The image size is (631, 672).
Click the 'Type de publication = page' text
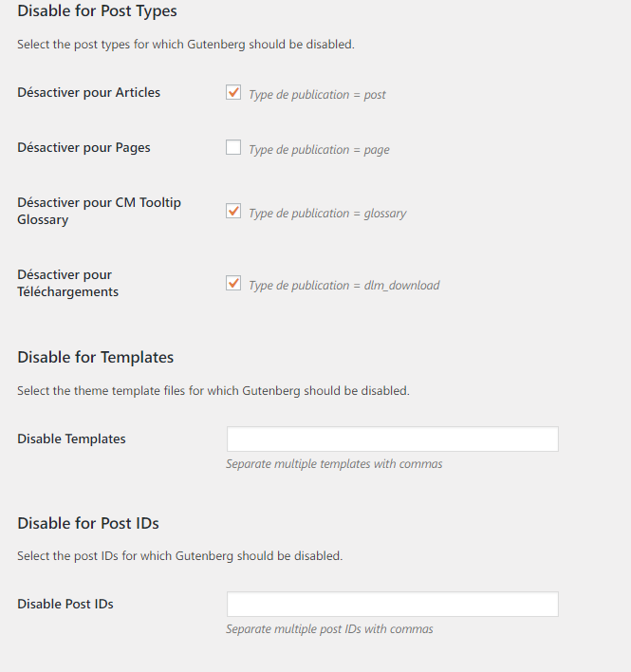(319, 150)
